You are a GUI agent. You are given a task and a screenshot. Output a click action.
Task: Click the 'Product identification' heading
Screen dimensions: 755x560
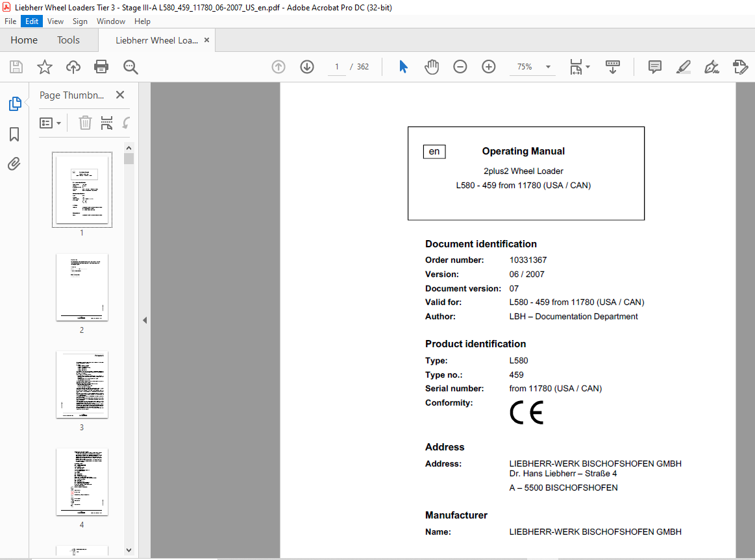[476, 344]
